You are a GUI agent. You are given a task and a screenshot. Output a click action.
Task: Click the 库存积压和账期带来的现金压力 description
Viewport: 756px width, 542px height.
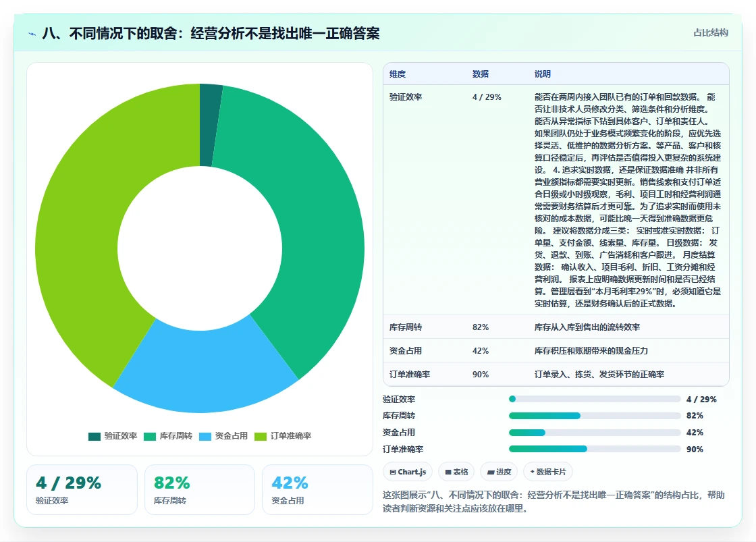pos(591,350)
